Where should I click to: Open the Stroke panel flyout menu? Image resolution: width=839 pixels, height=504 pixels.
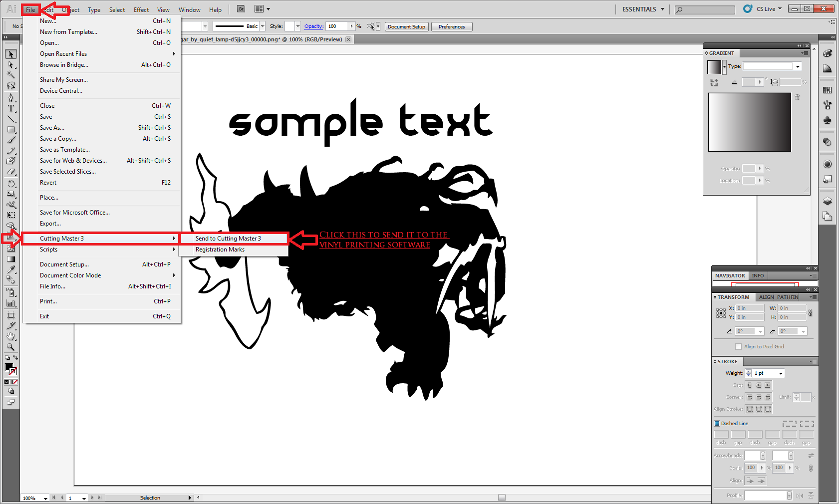click(813, 361)
